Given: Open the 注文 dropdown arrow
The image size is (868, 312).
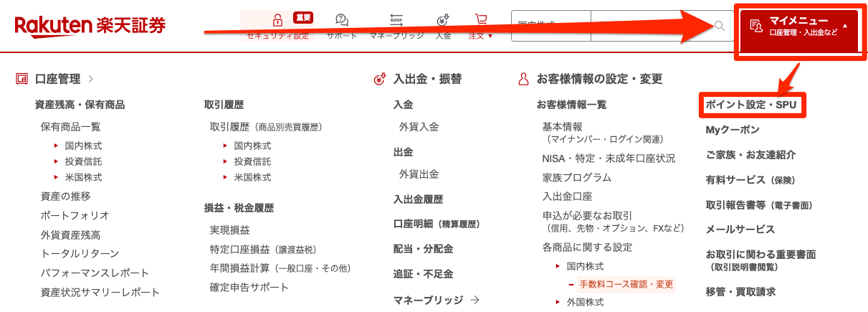Looking at the screenshot, I should pos(490,36).
